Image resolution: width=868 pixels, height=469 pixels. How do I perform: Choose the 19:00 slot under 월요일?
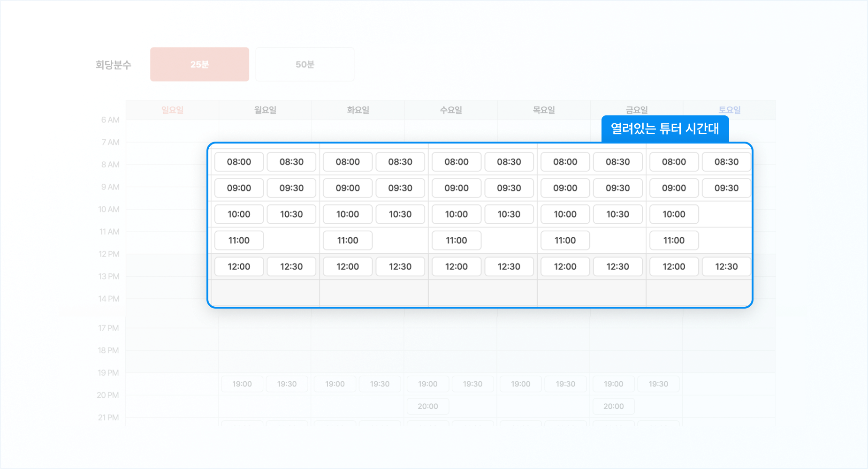(242, 384)
